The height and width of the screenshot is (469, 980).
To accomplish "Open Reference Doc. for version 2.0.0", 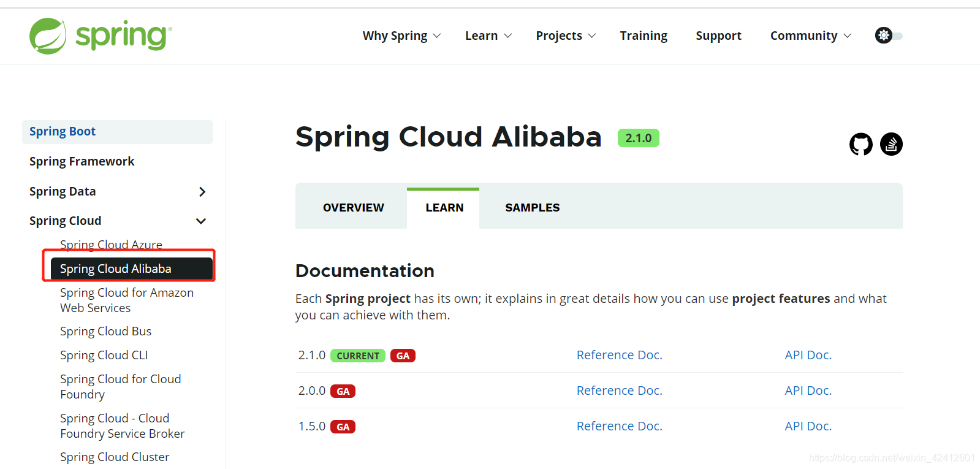I will [x=620, y=391].
